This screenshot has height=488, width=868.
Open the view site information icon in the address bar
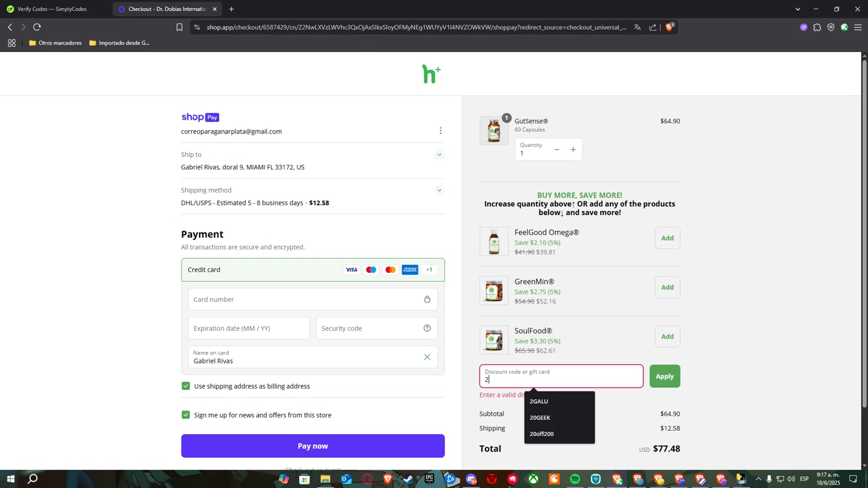pyautogui.click(x=197, y=27)
